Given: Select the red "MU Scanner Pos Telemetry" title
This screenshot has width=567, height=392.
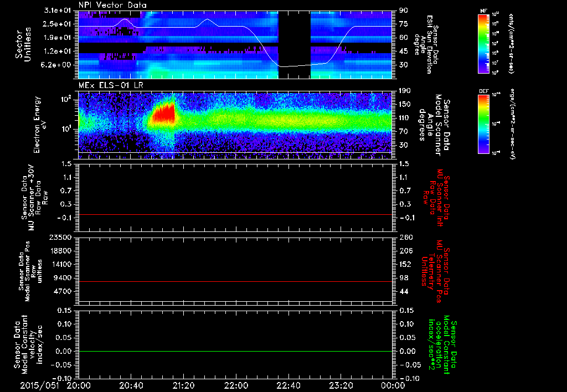Looking at the screenshot, I should [x=436, y=271].
